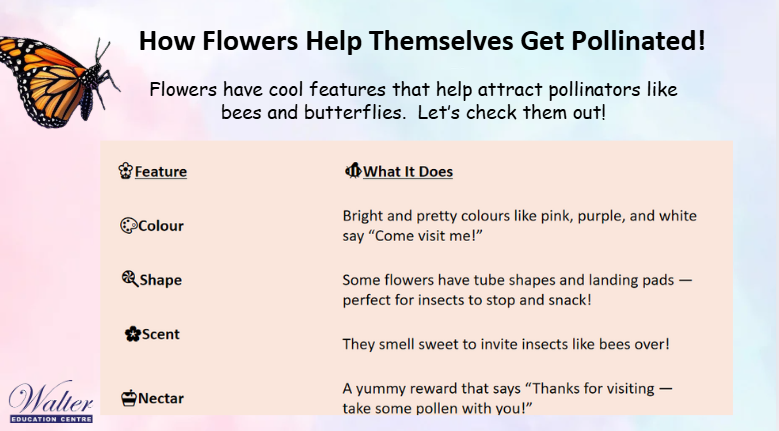Click the cupcake icon beside Nectar

click(129, 398)
